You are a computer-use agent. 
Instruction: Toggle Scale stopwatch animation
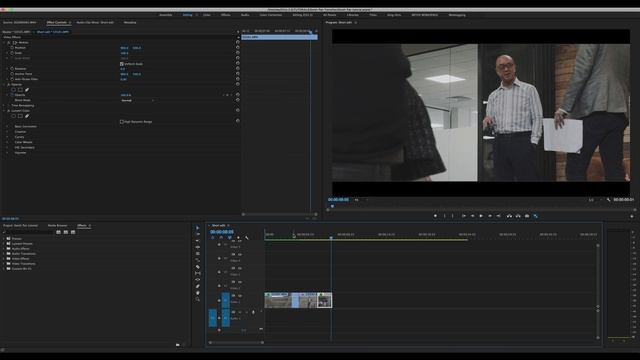[12, 53]
